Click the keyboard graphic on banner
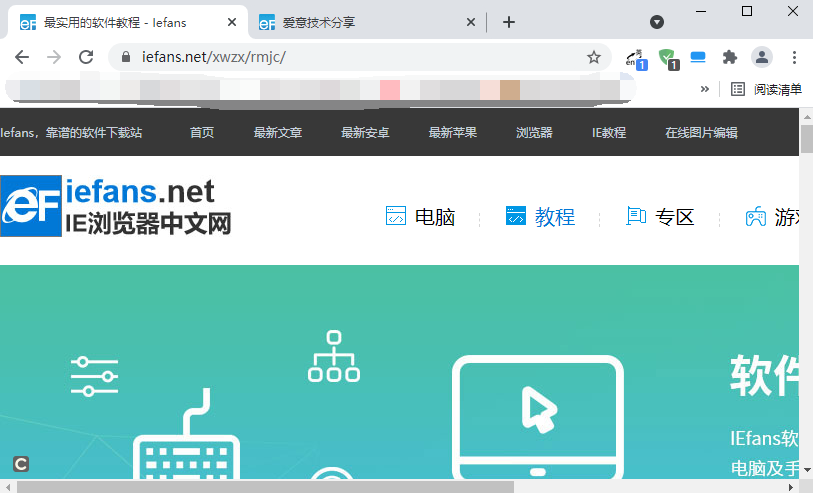 click(187, 433)
